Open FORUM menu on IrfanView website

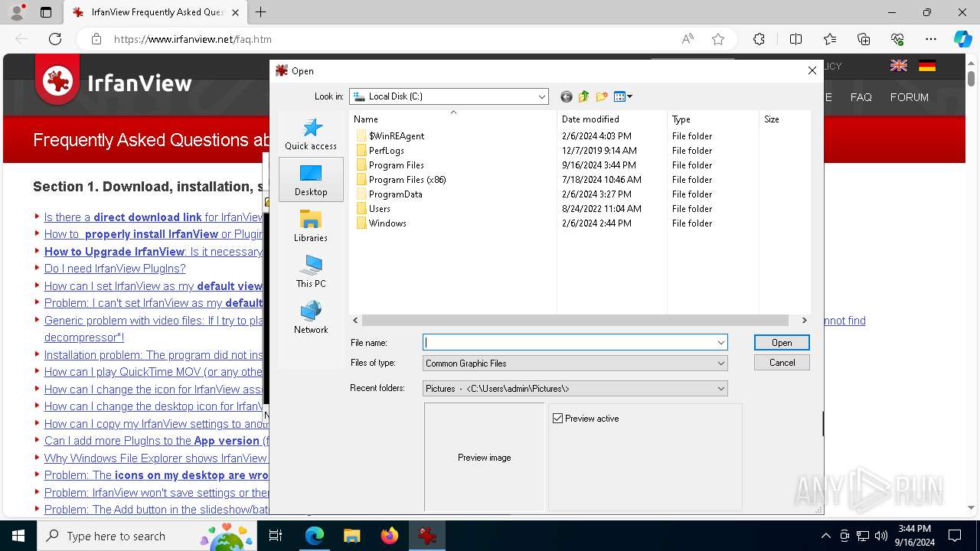[909, 97]
